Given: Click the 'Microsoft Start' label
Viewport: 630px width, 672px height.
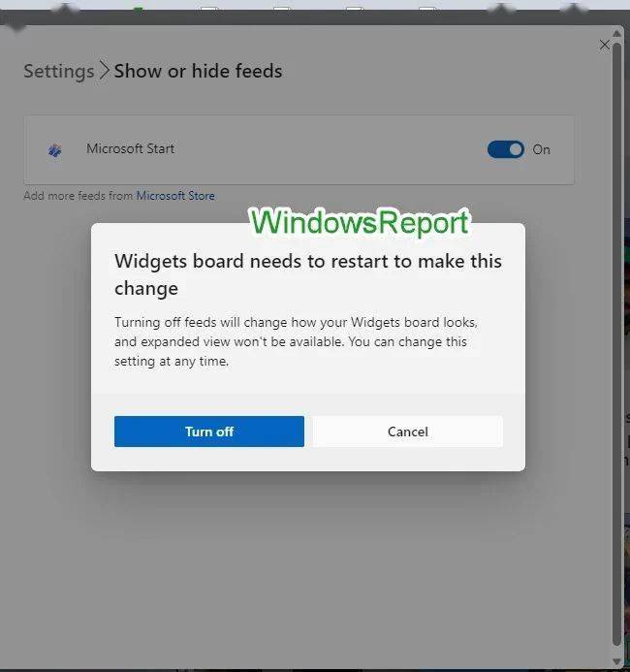Looking at the screenshot, I should coord(130,148).
